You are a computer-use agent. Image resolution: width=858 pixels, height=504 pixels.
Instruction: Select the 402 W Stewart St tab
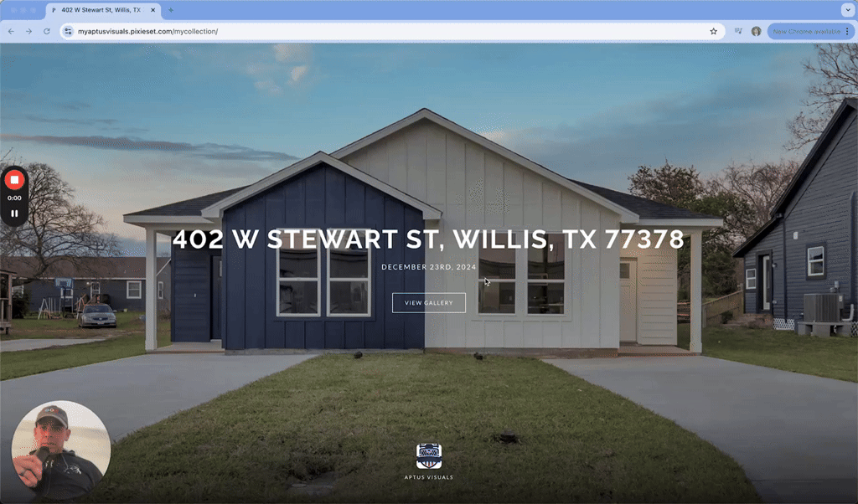101,10
